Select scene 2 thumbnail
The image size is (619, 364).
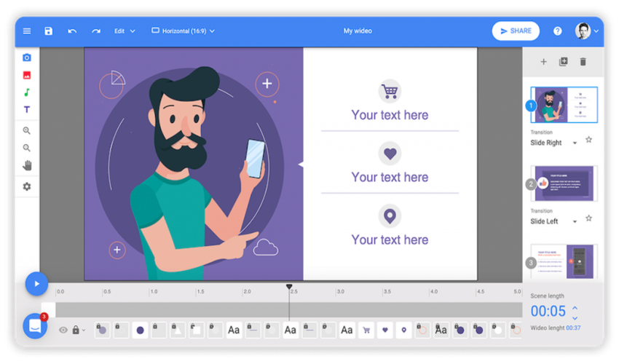(x=564, y=183)
